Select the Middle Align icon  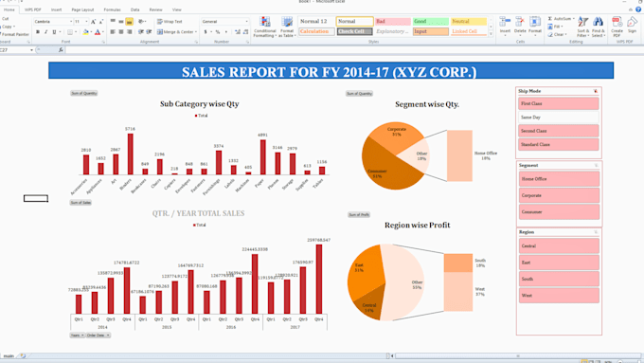click(x=121, y=22)
